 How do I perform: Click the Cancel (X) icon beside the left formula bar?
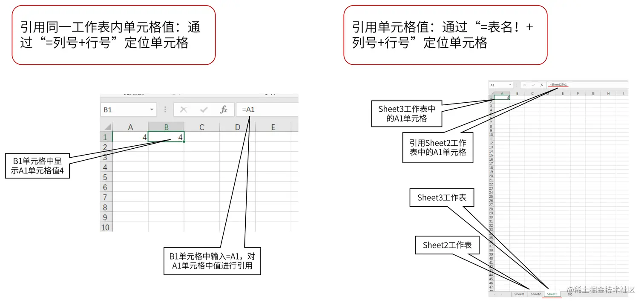tap(183, 110)
